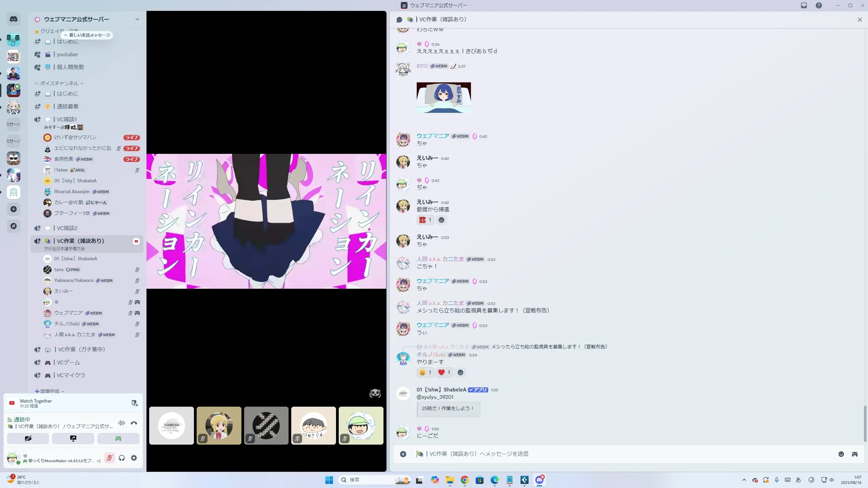Unmute the microphone
This screenshot has height=488, width=868.
coord(109,458)
